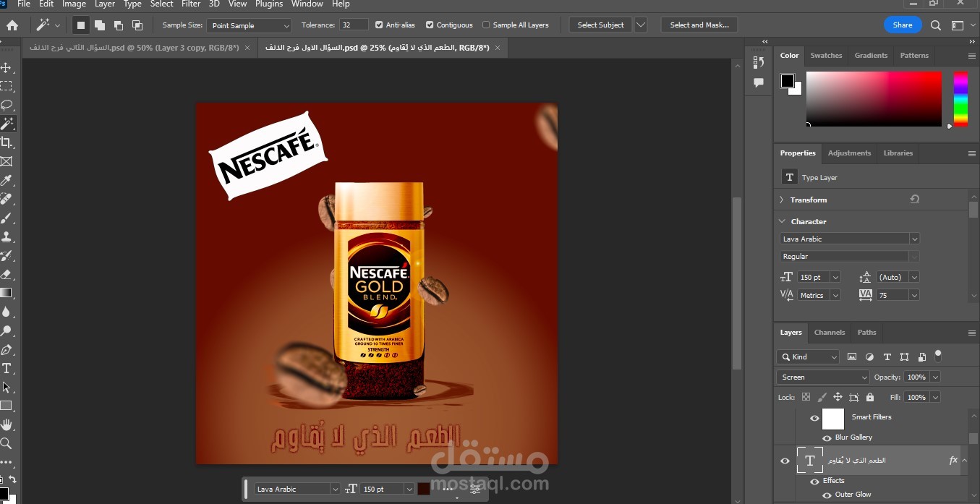Select the Rectangle shape tool
This screenshot has height=504, width=980.
[x=7, y=406]
